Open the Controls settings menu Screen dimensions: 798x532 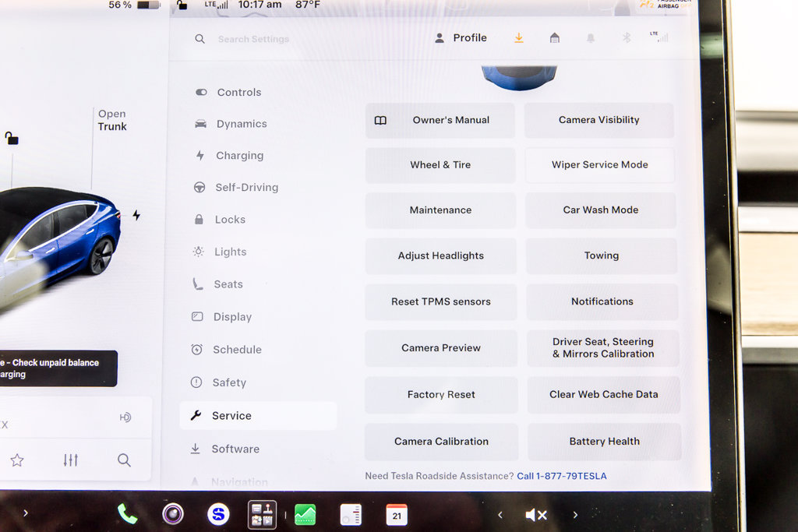228,92
